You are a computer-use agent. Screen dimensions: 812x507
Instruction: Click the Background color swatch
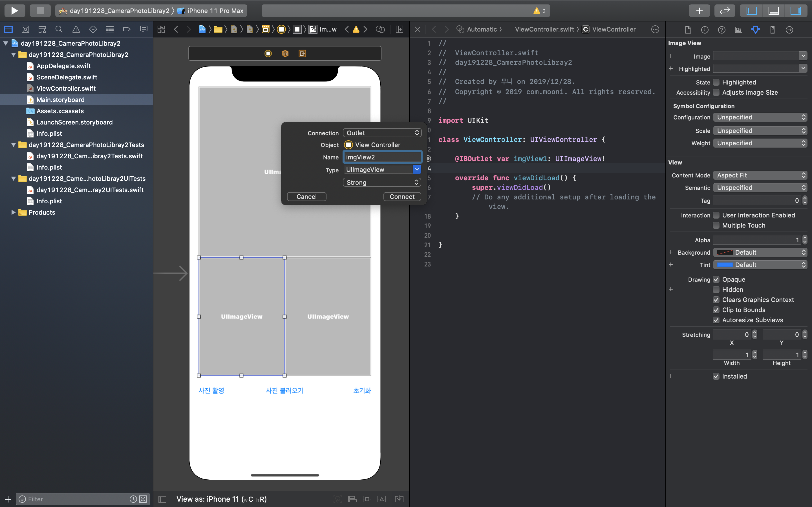[725, 252]
